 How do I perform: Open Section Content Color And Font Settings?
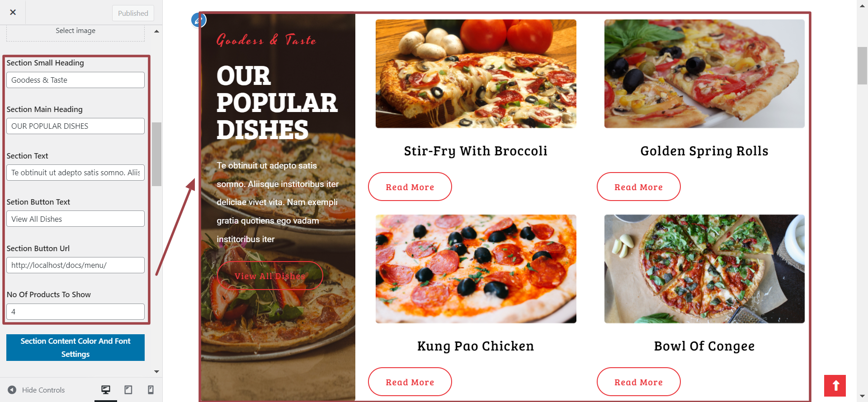75,347
